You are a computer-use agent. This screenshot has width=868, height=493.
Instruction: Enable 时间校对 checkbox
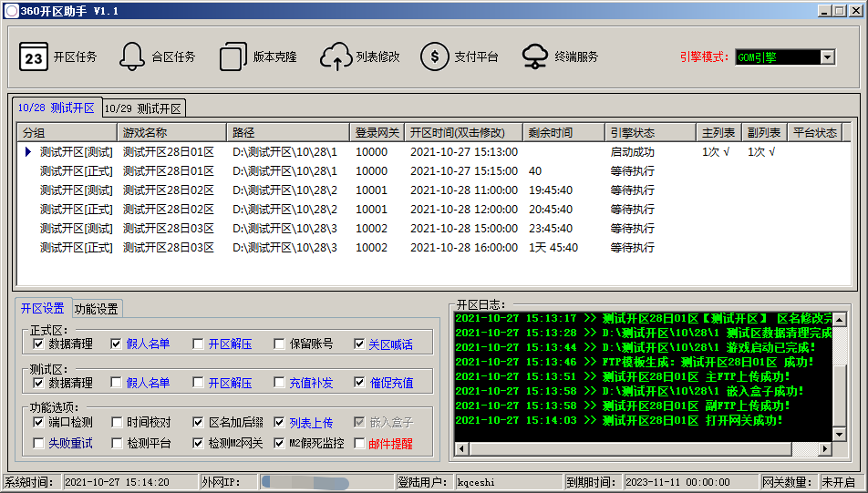point(117,423)
